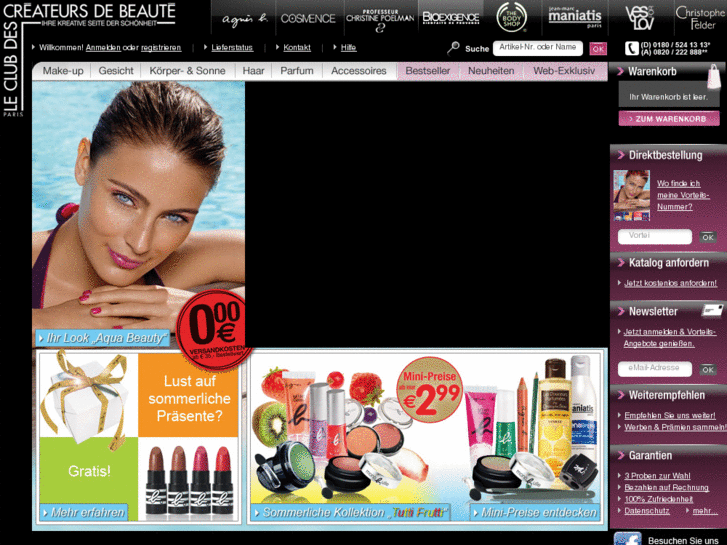Click the 0,00 € Versandkosten red badge
Viewport: 727px width, 545px height.
coord(214,330)
